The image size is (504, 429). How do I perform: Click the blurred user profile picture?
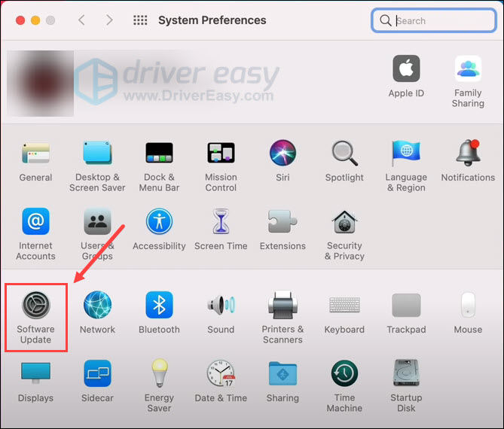pos(41,84)
